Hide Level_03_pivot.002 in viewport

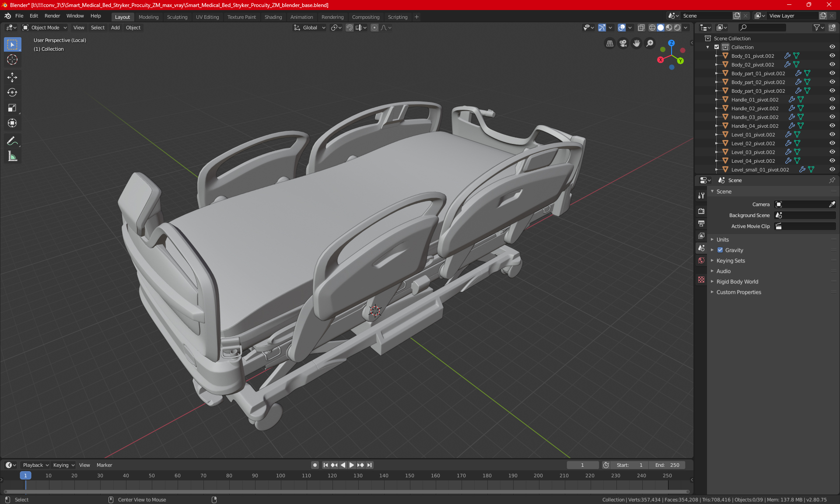click(832, 152)
